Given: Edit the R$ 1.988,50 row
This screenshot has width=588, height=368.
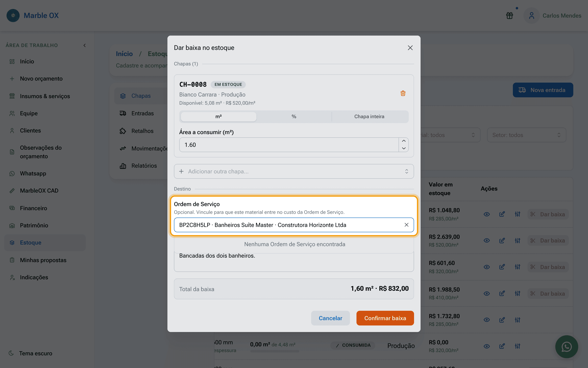Looking at the screenshot, I should point(502,294).
